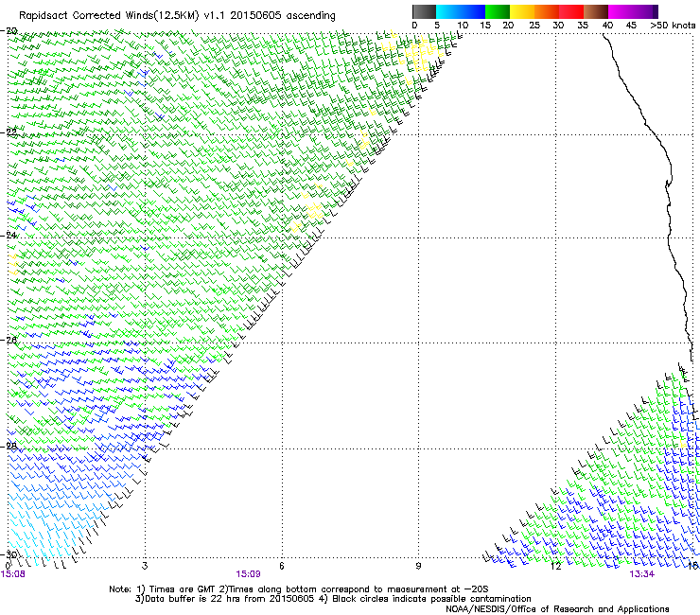Click the green 15-20 knots legend color
This screenshot has width=700, height=615.
[x=498, y=11]
